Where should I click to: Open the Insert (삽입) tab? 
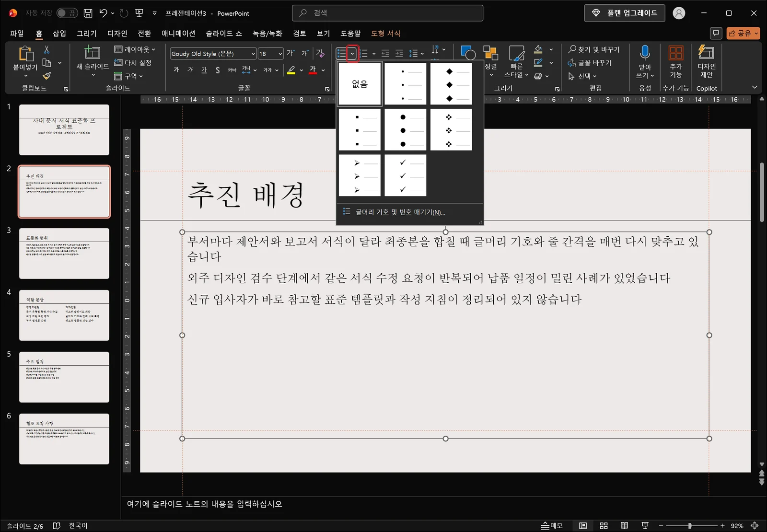(59, 33)
